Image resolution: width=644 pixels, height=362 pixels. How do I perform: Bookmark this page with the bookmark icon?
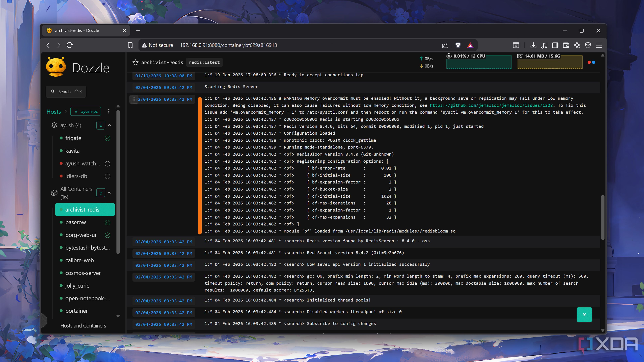point(130,45)
